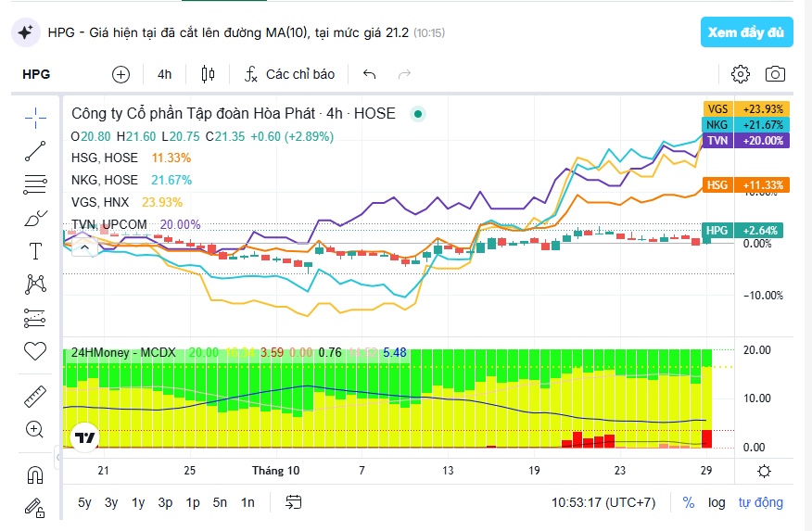The height and width of the screenshot is (531, 812).
Task: Set the time range to 1n
Action: click(247, 502)
